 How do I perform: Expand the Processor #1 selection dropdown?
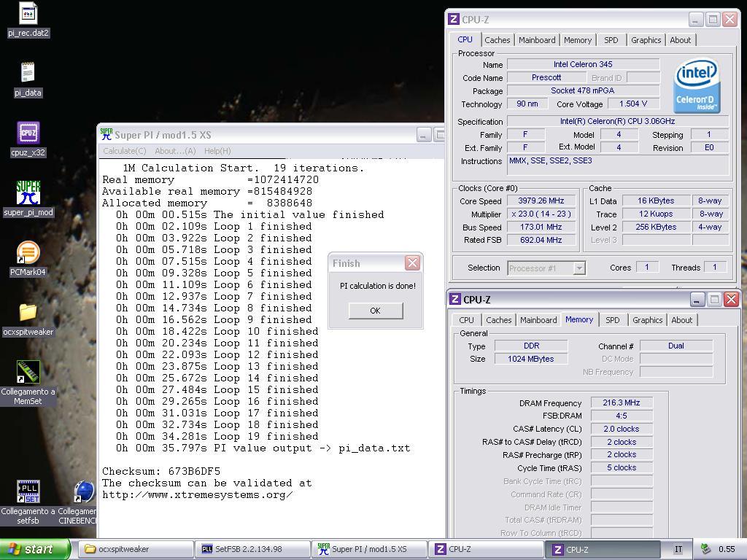tap(578, 268)
